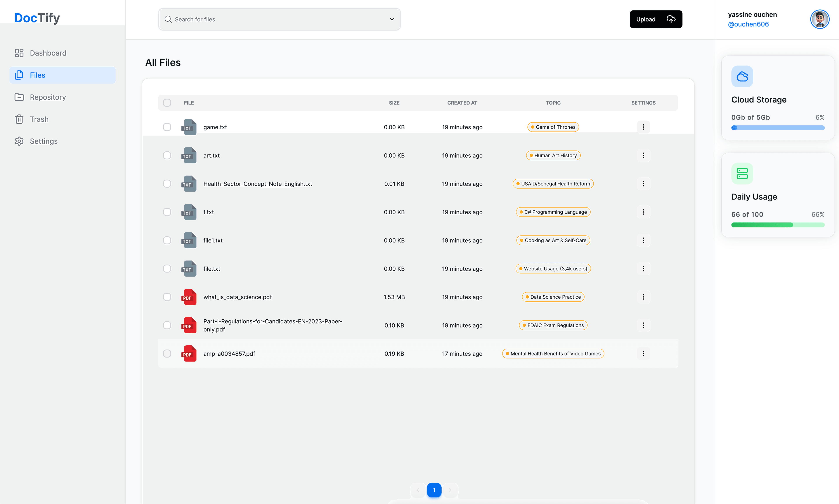Select checkbox for amp-a0034857.pdf

point(167,353)
